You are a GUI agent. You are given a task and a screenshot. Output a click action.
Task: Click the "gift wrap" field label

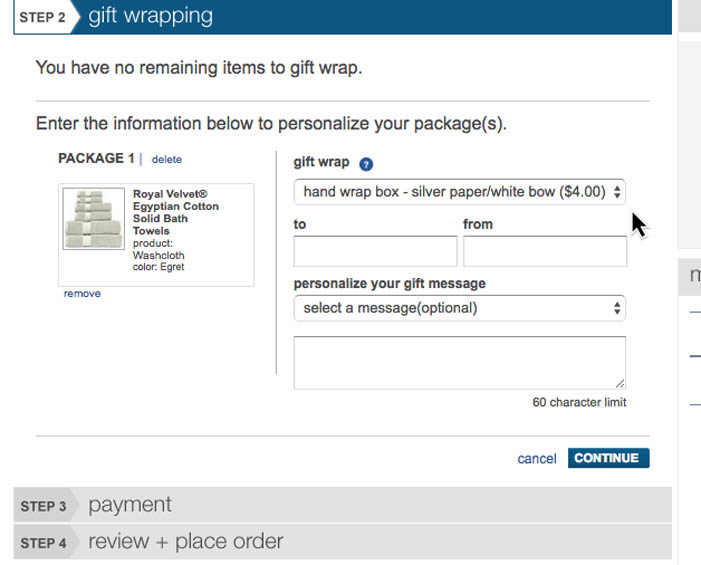(320, 163)
